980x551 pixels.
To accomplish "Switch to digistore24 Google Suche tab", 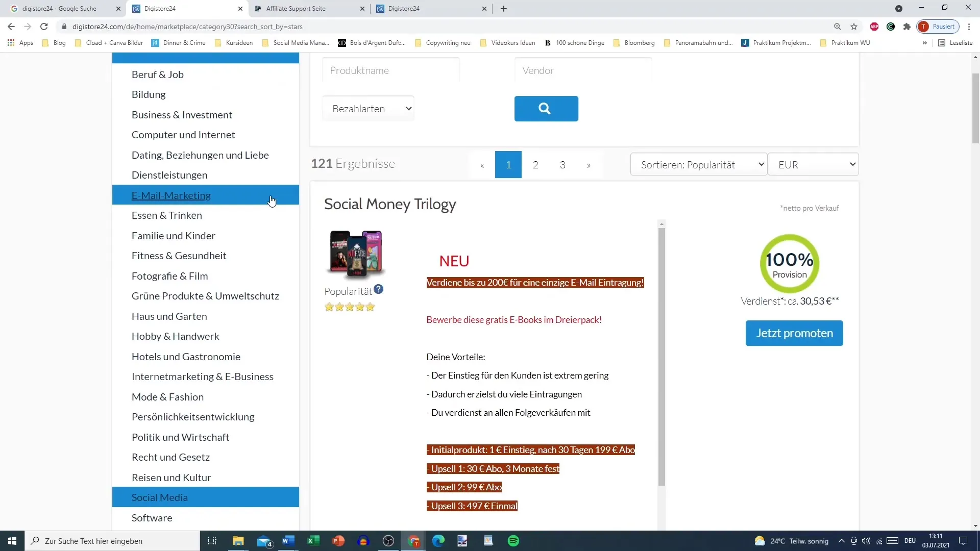I will point(60,9).
